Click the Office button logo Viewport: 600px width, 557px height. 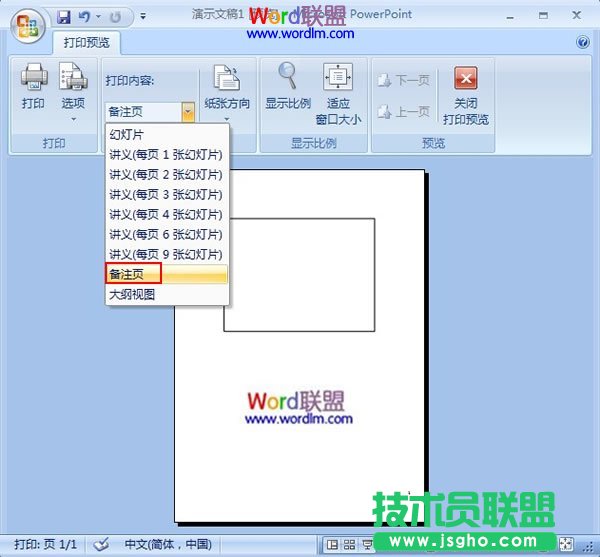[x=28, y=26]
